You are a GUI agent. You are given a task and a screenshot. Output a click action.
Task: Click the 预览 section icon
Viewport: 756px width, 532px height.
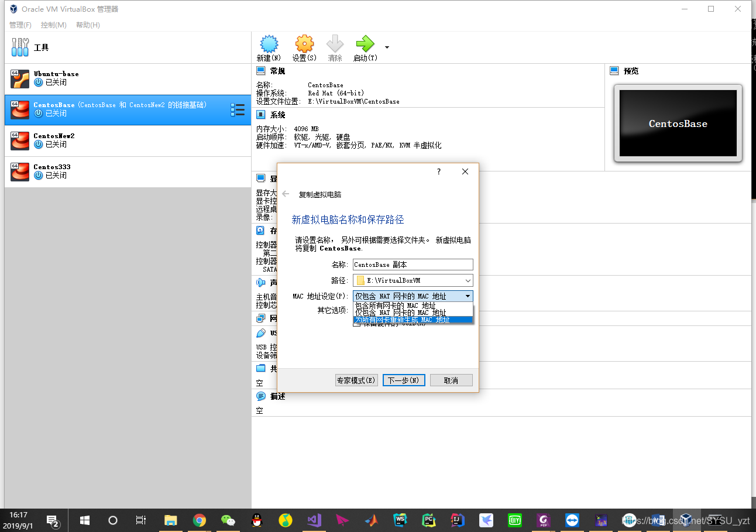click(614, 71)
